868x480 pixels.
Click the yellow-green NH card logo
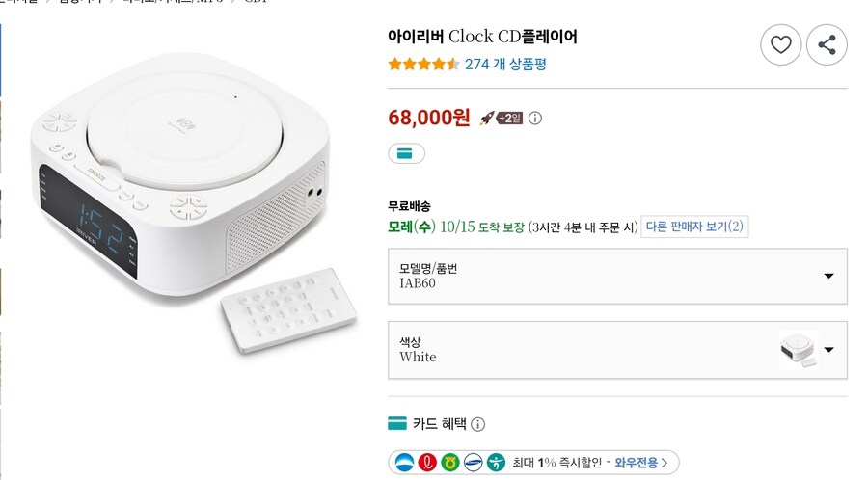click(449, 463)
